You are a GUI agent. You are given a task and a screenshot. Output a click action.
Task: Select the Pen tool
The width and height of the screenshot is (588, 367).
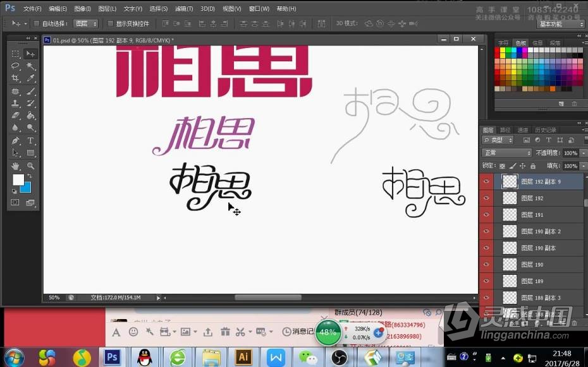pyautogui.click(x=15, y=140)
